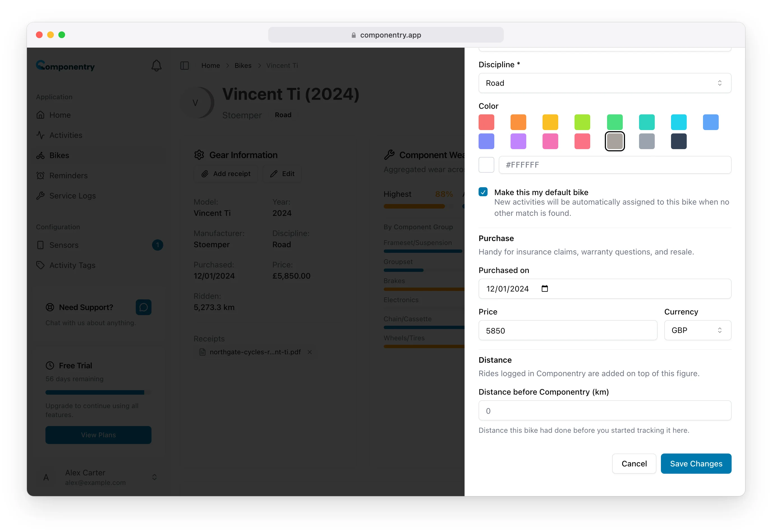Click the Distance before Componentry input
This screenshot has width=772, height=532.
point(605,410)
